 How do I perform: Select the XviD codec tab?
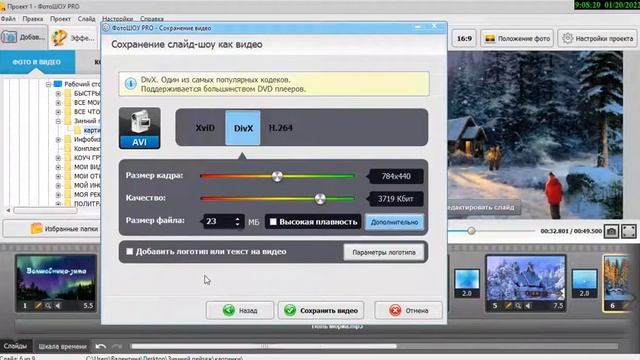point(205,128)
